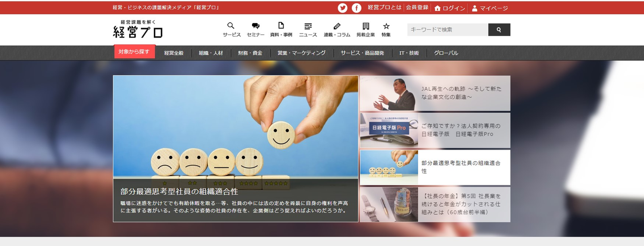Select the 組織・人材 category tab
Screen dimensions: 644x246
point(211,53)
